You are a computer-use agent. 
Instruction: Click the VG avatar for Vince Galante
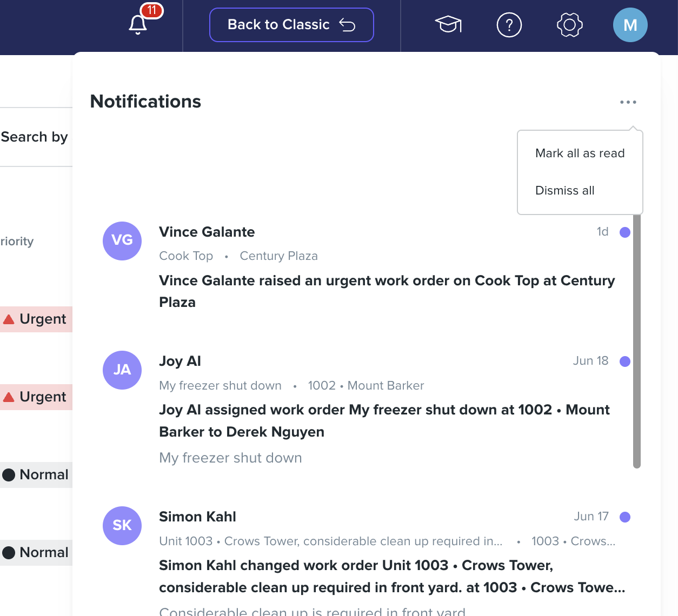(122, 241)
